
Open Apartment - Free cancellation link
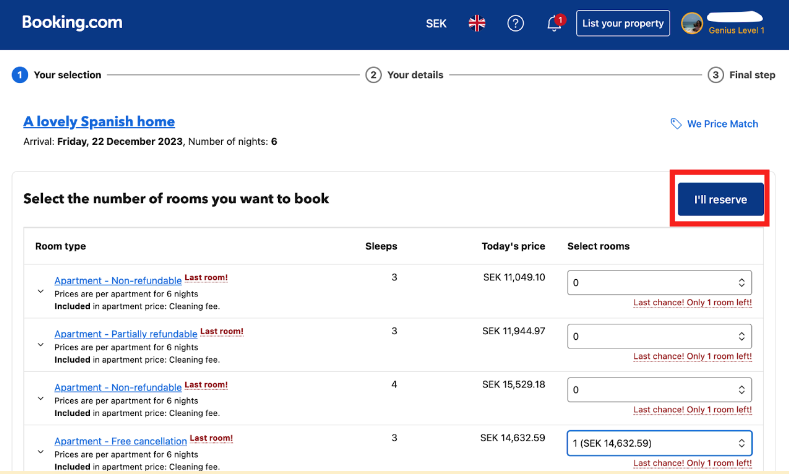[120, 441]
